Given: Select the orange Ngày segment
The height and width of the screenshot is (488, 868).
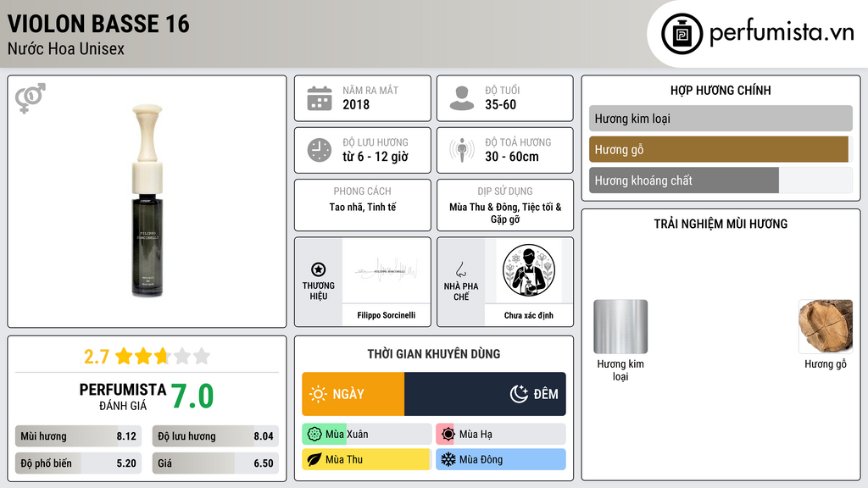Looking at the screenshot, I should coord(353,394).
